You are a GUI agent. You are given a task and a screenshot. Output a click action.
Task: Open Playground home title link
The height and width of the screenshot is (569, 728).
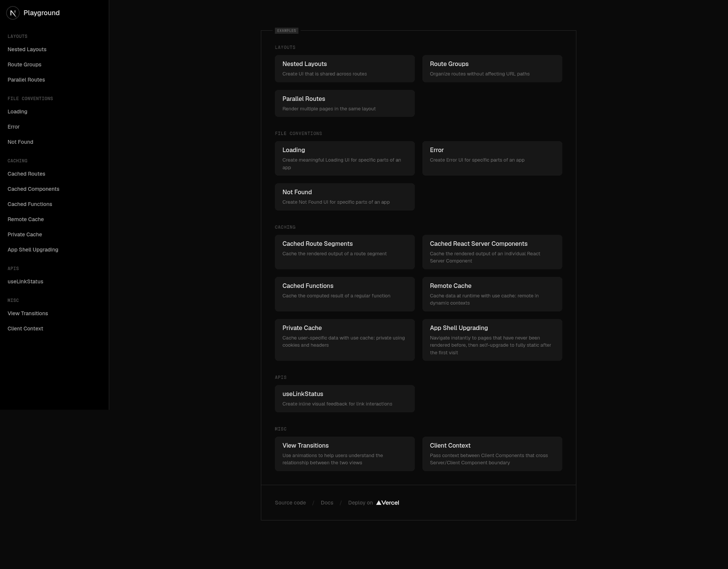(41, 13)
